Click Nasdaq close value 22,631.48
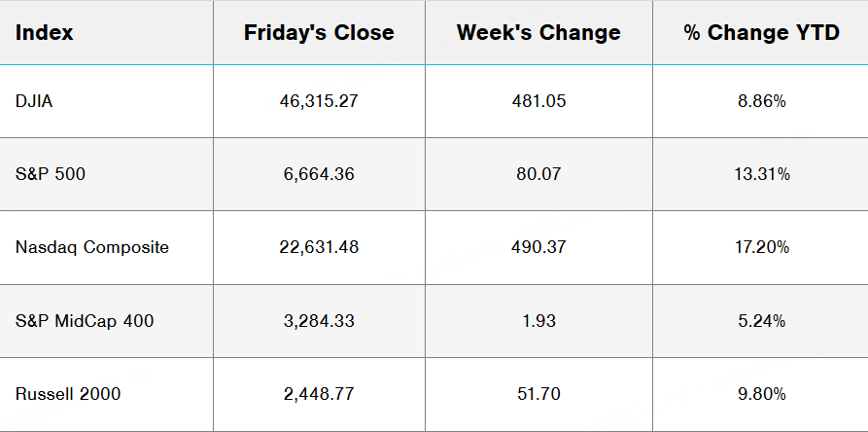 (319, 247)
